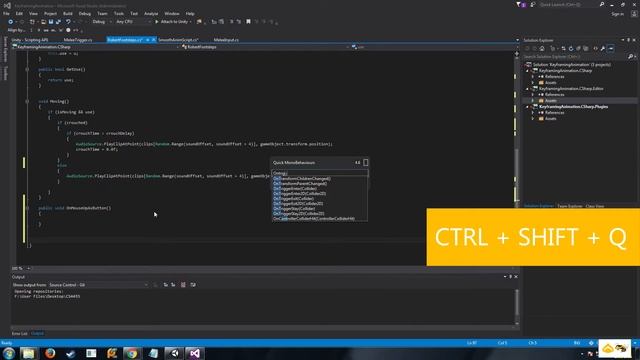Click the Visual Studio taskbar icon
The image size is (640, 360).
pos(195,353)
